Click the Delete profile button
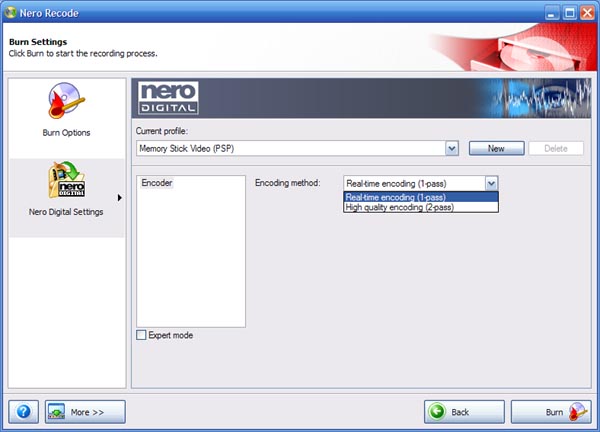This screenshot has height=432, width=600. click(556, 148)
